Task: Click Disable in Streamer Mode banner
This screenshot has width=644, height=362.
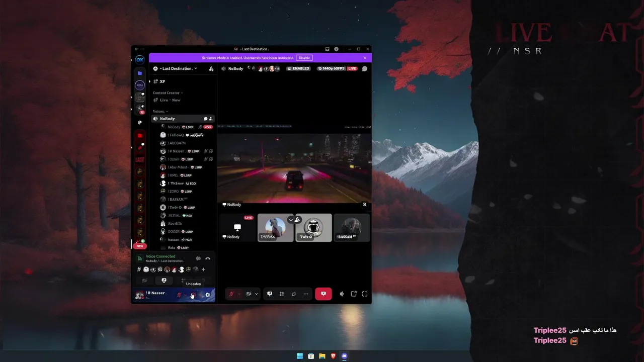Action: pyautogui.click(x=304, y=58)
